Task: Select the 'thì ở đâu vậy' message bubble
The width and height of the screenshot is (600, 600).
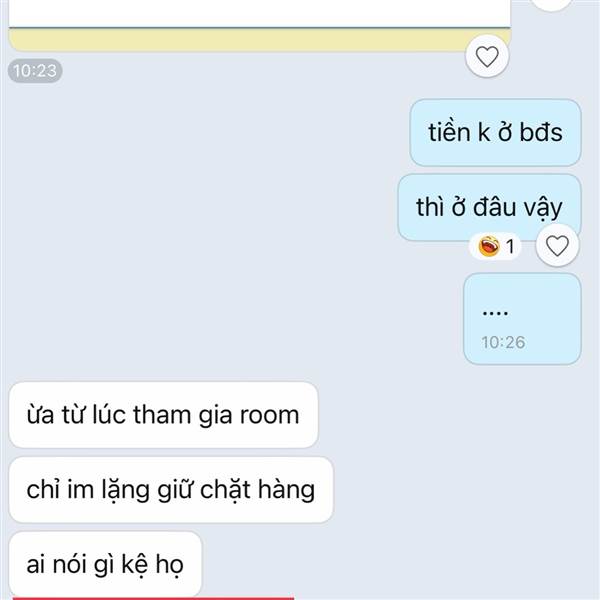Action: (x=489, y=207)
